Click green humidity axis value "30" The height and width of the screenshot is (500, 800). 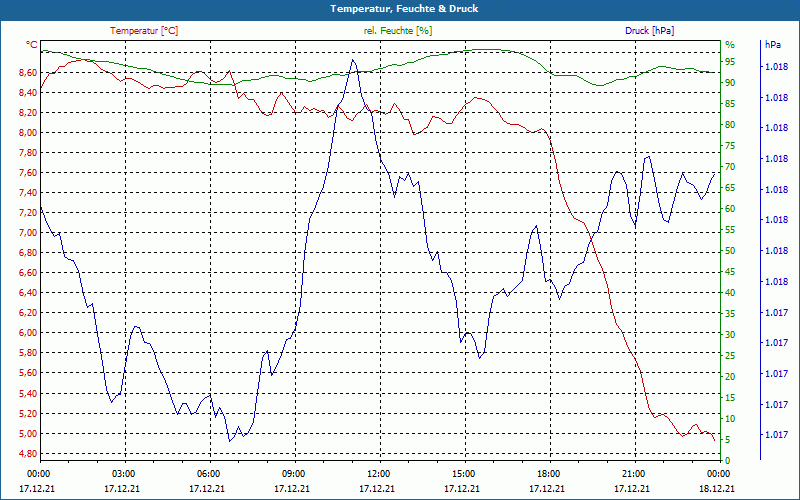[730, 335]
